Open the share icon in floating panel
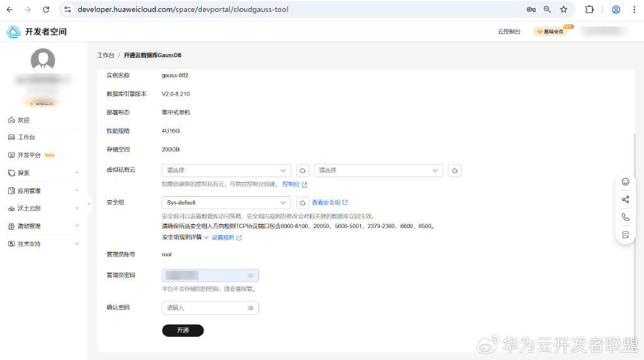Image resolution: width=644 pixels, height=360 pixels. [625, 200]
